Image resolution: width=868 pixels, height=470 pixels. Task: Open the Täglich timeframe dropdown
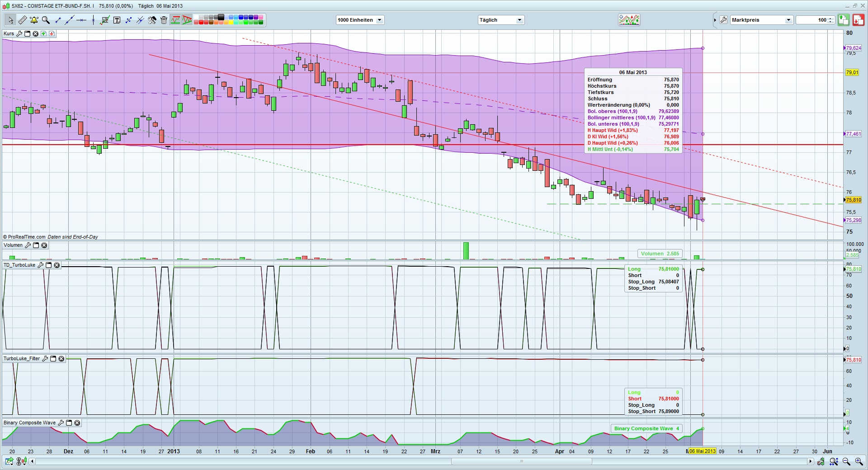click(x=519, y=20)
